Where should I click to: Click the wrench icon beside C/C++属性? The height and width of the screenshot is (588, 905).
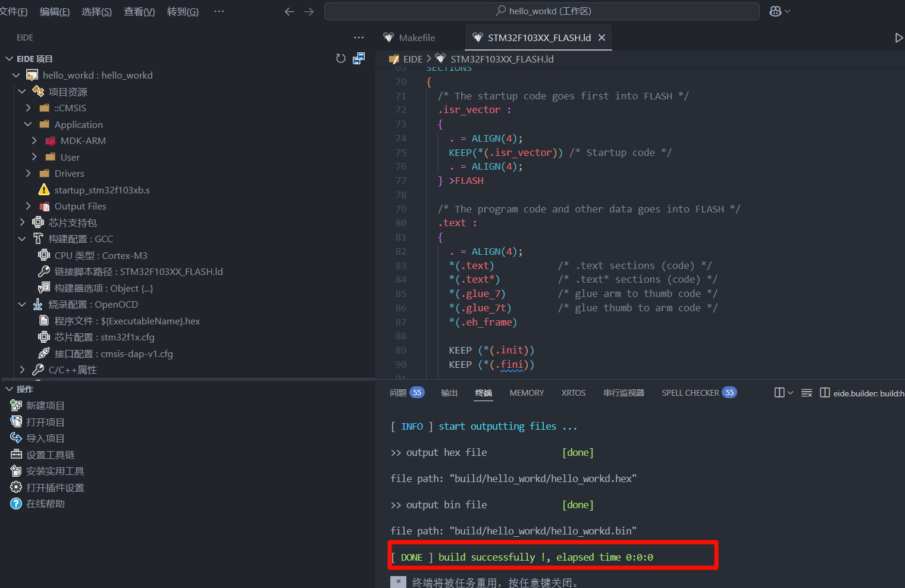coord(38,370)
